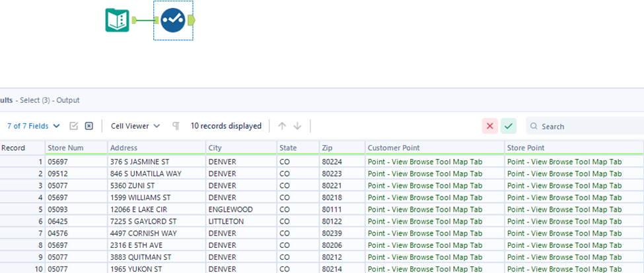Select Zip 80212 cell
The image size is (644, 273).
click(x=343, y=257)
